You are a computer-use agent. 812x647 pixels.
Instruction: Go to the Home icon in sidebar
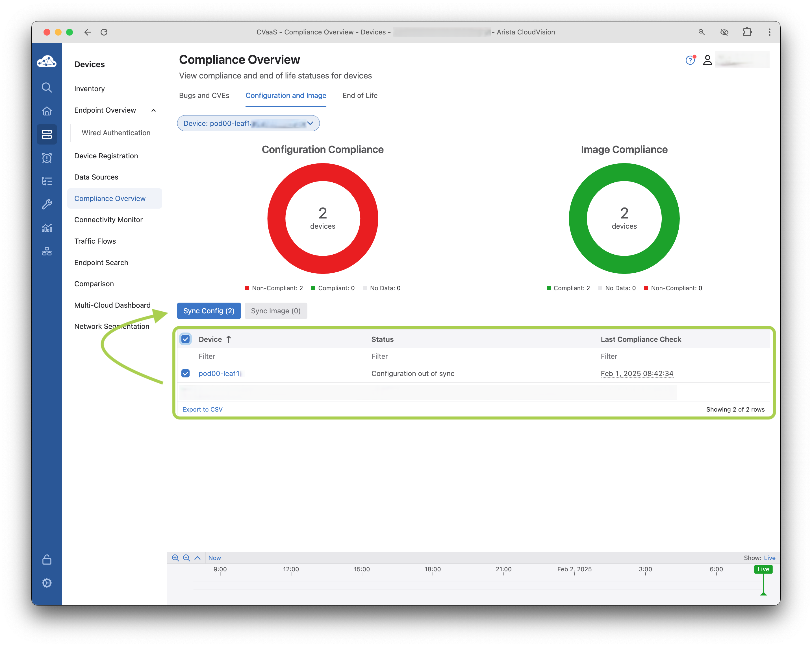[47, 111]
